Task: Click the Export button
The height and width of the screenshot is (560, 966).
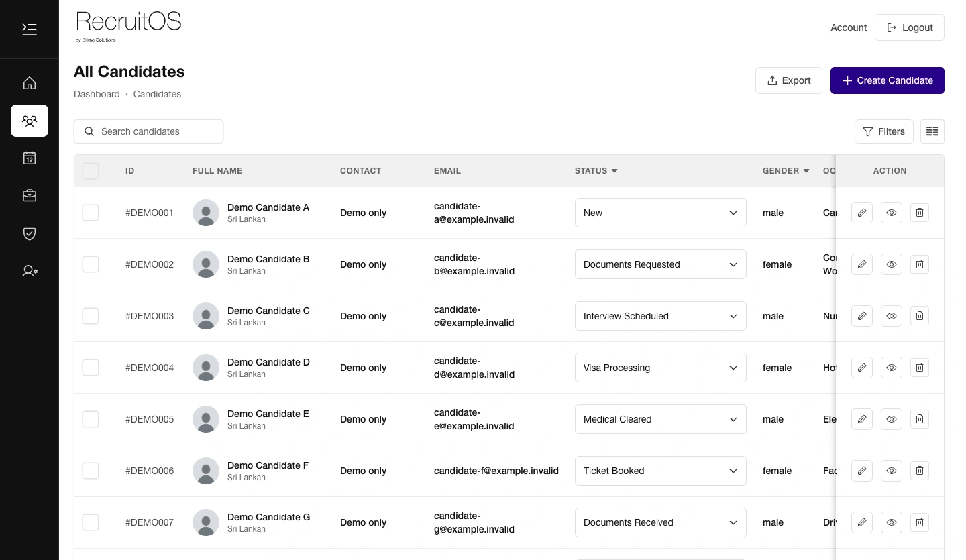Action: [x=789, y=80]
